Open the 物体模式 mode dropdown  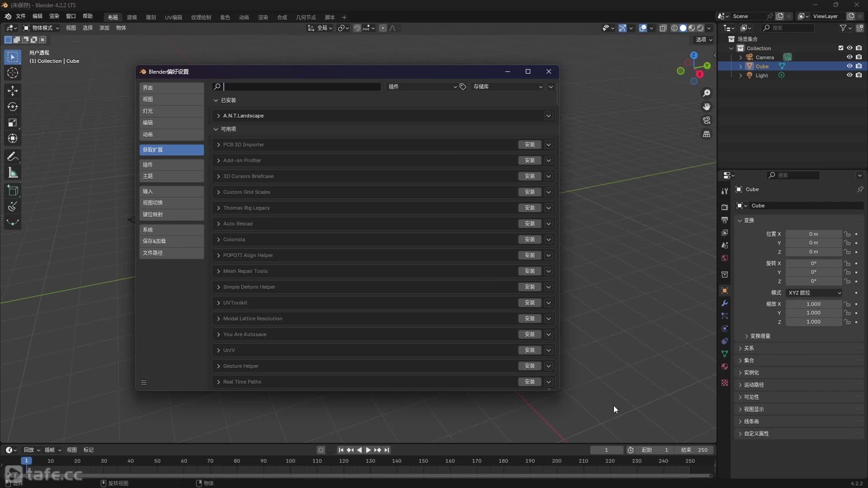point(41,28)
